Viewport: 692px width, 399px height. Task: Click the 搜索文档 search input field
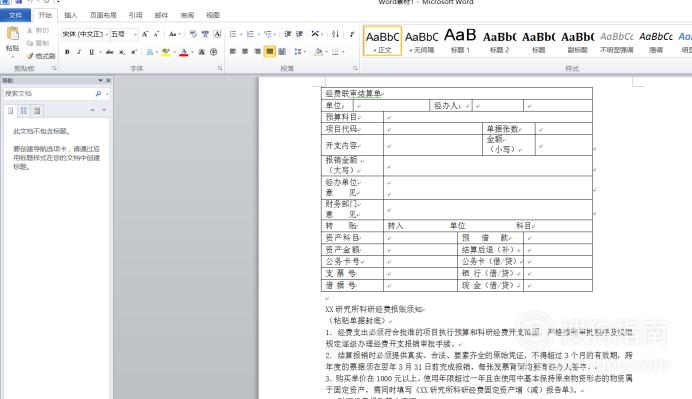click(49, 94)
